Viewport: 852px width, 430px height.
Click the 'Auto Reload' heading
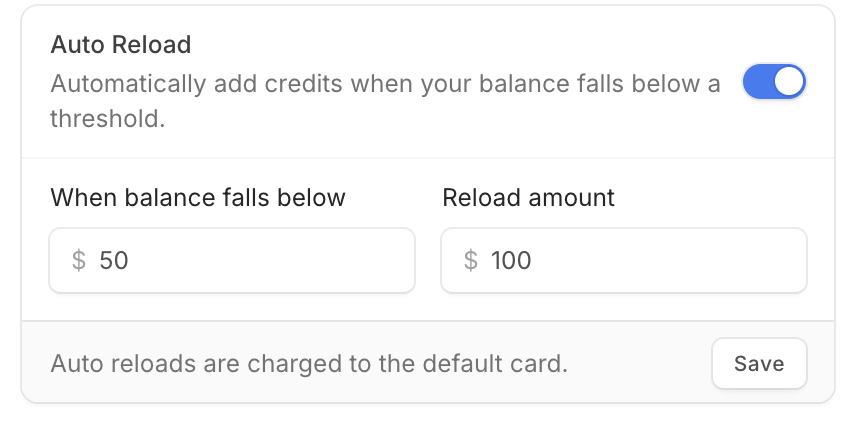(x=121, y=45)
